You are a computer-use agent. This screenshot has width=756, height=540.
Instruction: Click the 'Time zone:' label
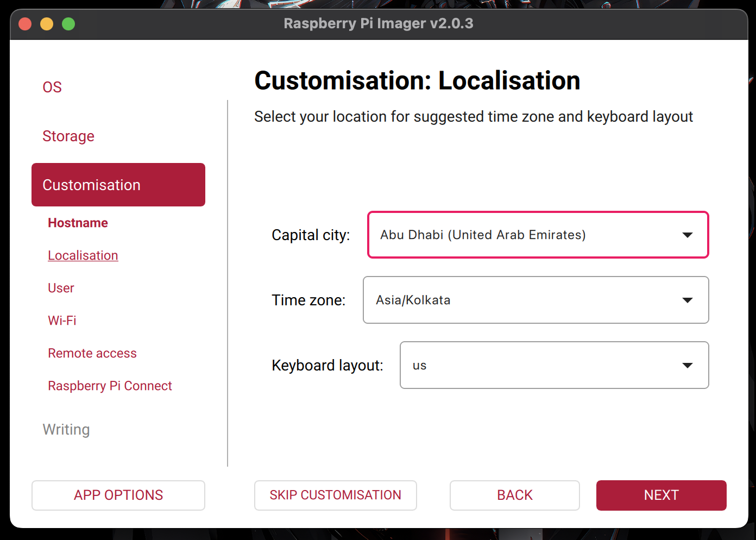tap(308, 300)
